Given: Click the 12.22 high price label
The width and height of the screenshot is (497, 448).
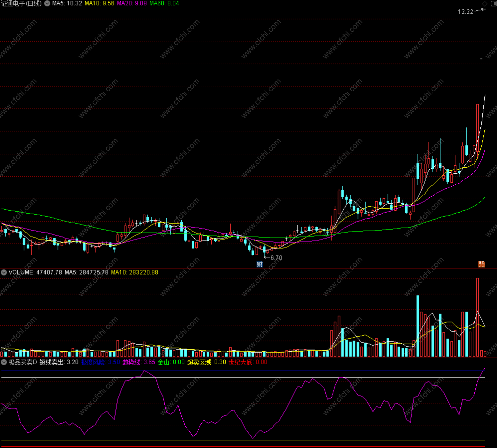Looking at the screenshot, I should click(x=465, y=12).
